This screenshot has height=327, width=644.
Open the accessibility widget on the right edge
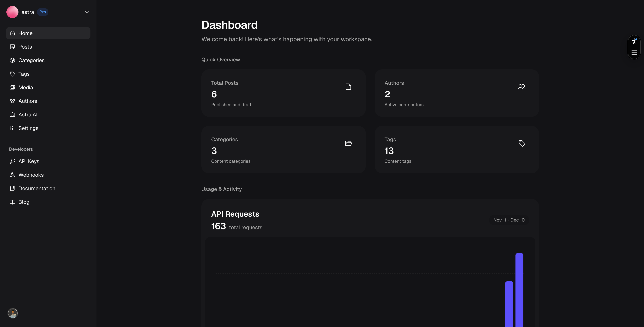click(634, 42)
